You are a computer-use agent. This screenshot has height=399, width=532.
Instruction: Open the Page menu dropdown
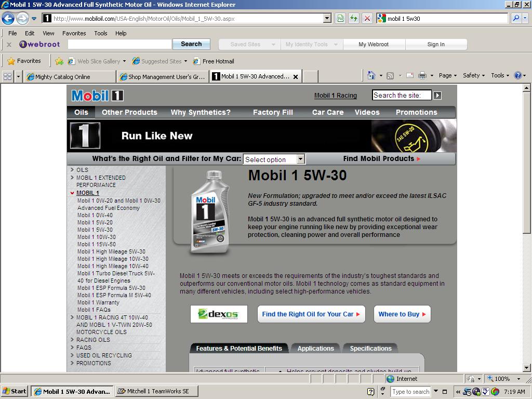coord(447,75)
